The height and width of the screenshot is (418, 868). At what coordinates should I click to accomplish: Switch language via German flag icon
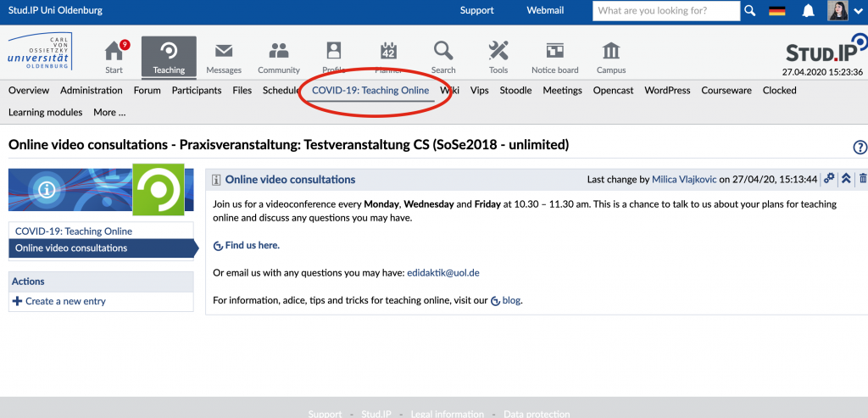pos(777,11)
